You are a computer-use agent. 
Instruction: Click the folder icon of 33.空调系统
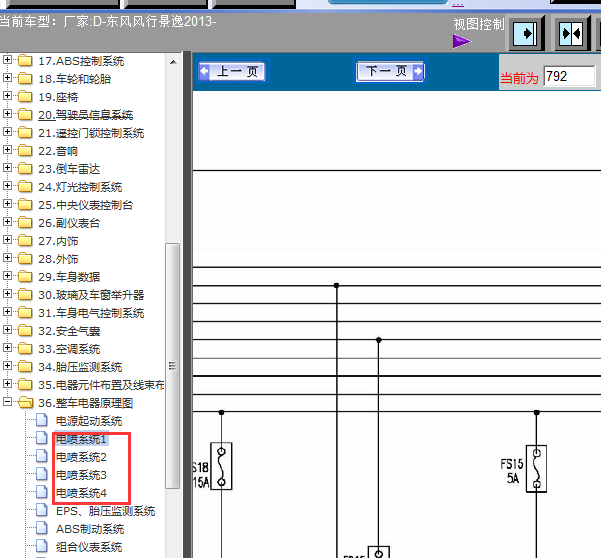coord(25,348)
